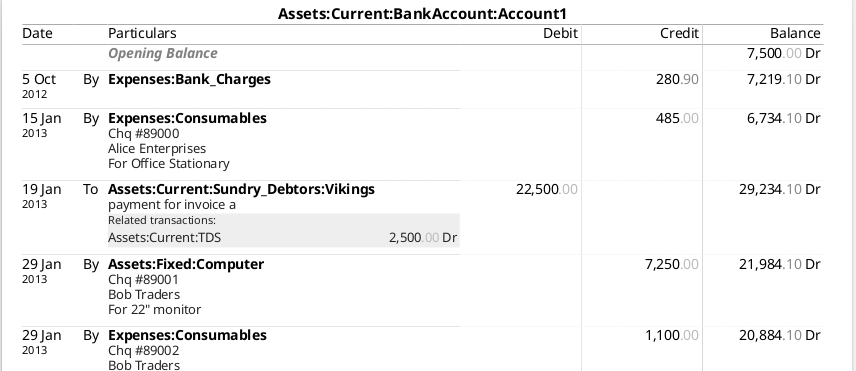This screenshot has height=371, width=856.
Task: Select the Opening Balance row label
Action: pyautogui.click(x=163, y=53)
